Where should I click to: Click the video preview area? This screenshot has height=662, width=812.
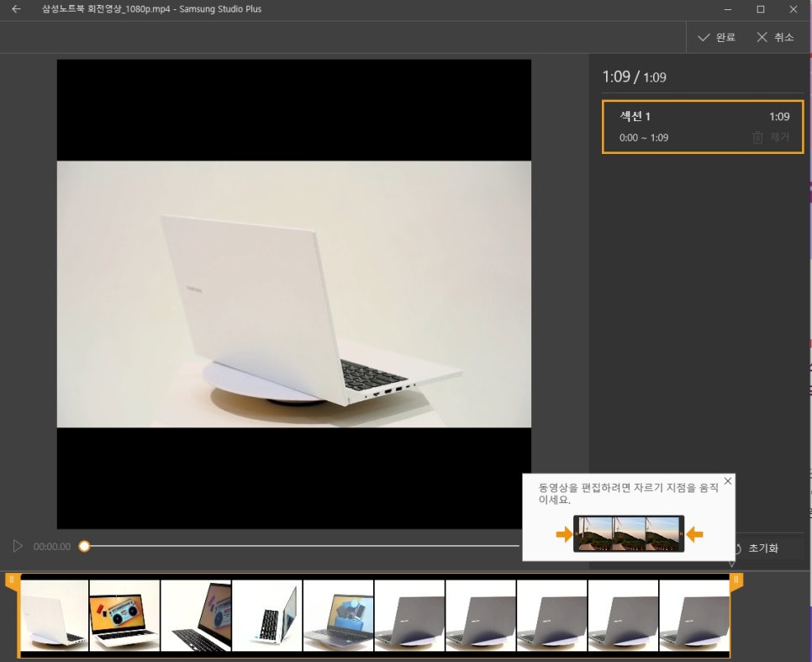pos(294,294)
